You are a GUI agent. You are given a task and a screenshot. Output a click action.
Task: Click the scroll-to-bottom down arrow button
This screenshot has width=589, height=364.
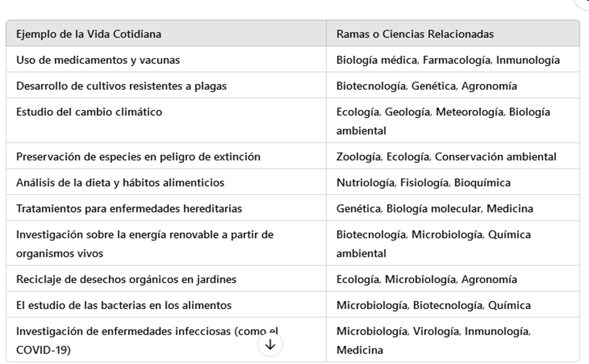(x=270, y=345)
